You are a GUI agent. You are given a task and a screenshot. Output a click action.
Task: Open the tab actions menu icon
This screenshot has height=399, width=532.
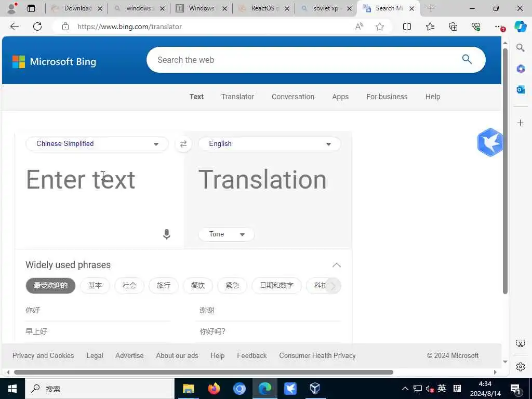click(x=31, y=8)
